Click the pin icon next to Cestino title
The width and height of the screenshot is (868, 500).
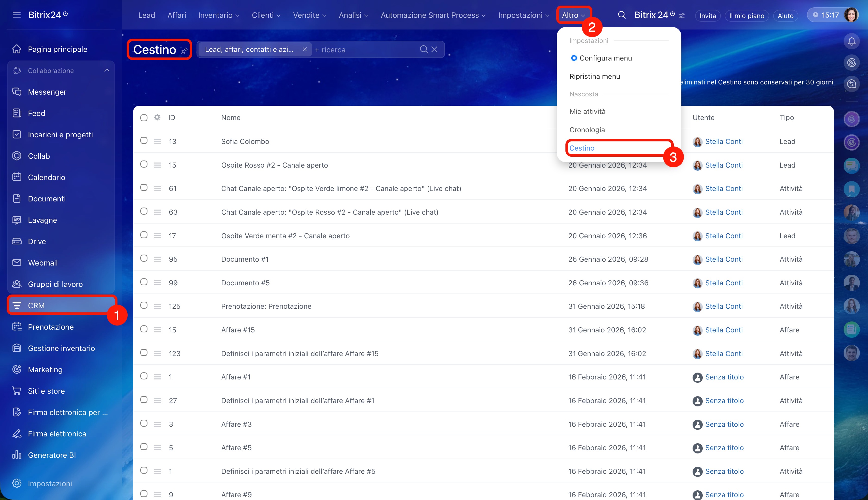184,51
